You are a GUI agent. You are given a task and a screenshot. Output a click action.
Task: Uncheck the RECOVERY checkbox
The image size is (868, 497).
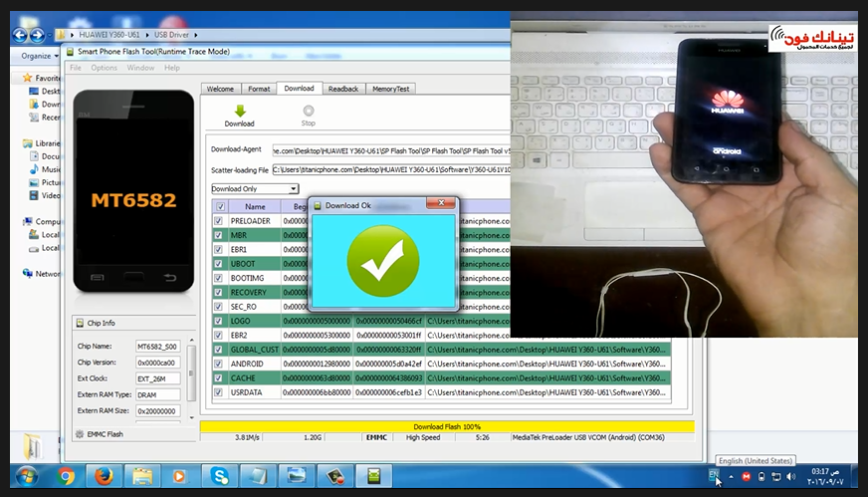click(219, 293)
